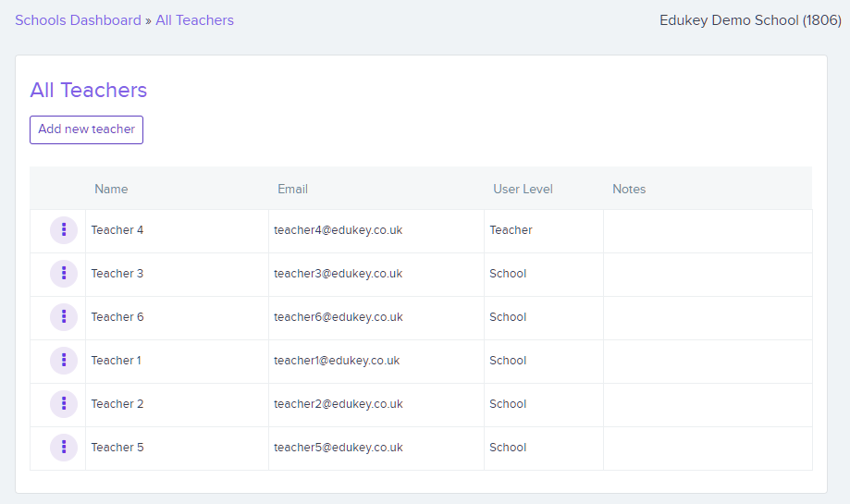850x504 pixels.
Task: Open the All Teachers breadcrumb link
Action: pyautogui.click(x=194, y=20)
